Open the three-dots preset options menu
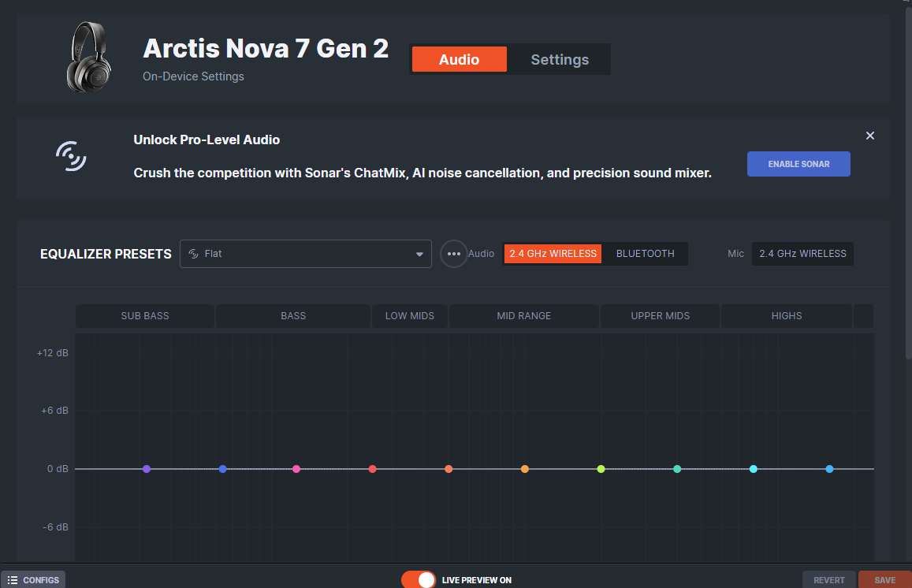This screenshot has height=588, width=912. point(454,254)
